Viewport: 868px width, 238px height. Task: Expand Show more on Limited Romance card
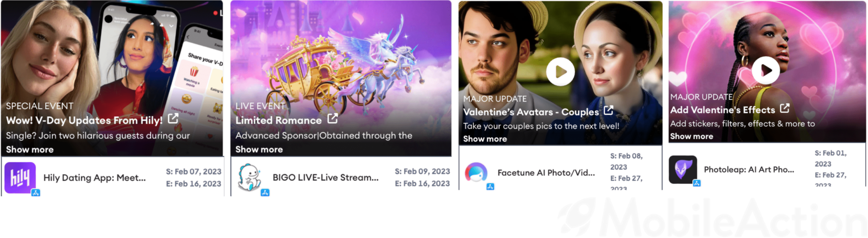click(259, 150)
